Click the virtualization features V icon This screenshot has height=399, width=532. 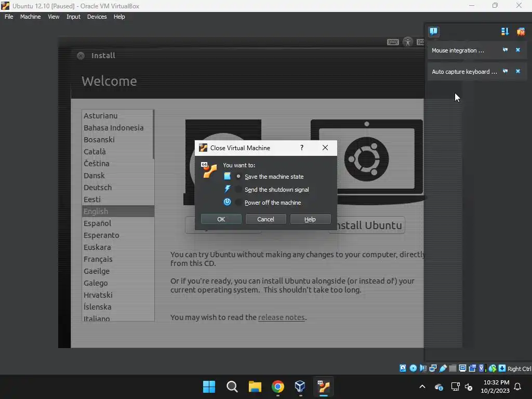(x=482, y=368)
